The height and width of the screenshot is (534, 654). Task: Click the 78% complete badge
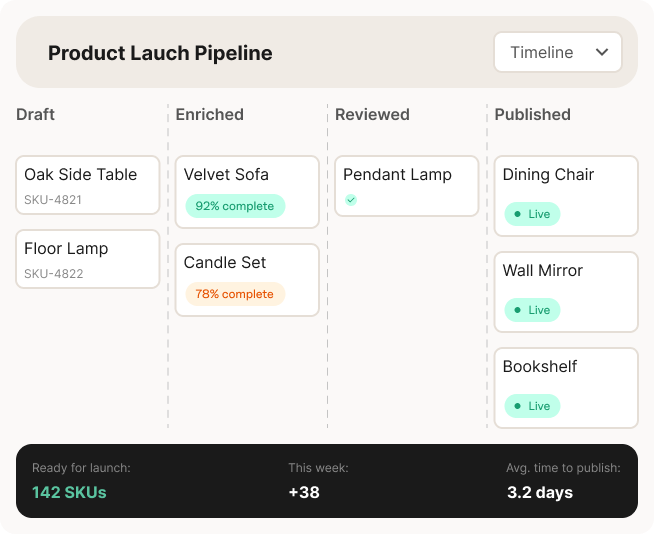[235, 294]
